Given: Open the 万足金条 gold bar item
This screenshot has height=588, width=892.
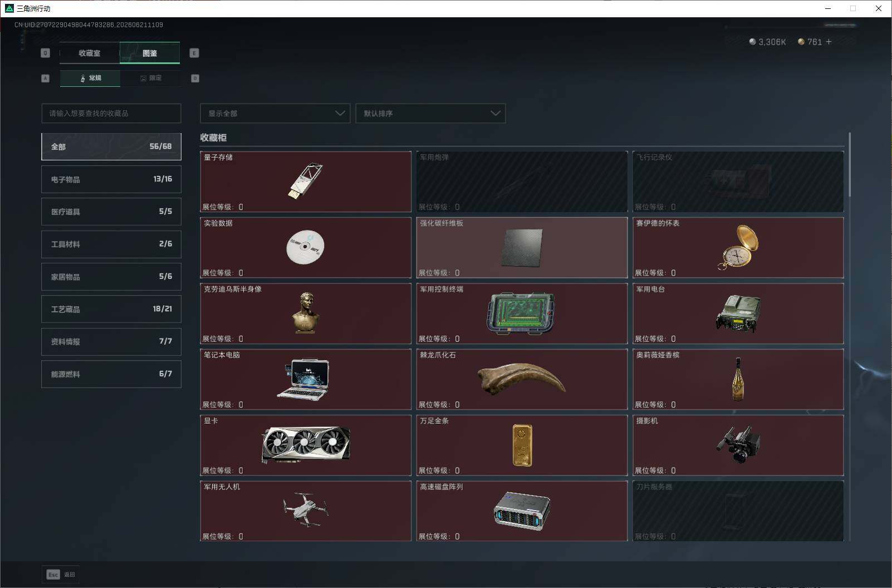Looking at the screenshot, I should (522, 445).
